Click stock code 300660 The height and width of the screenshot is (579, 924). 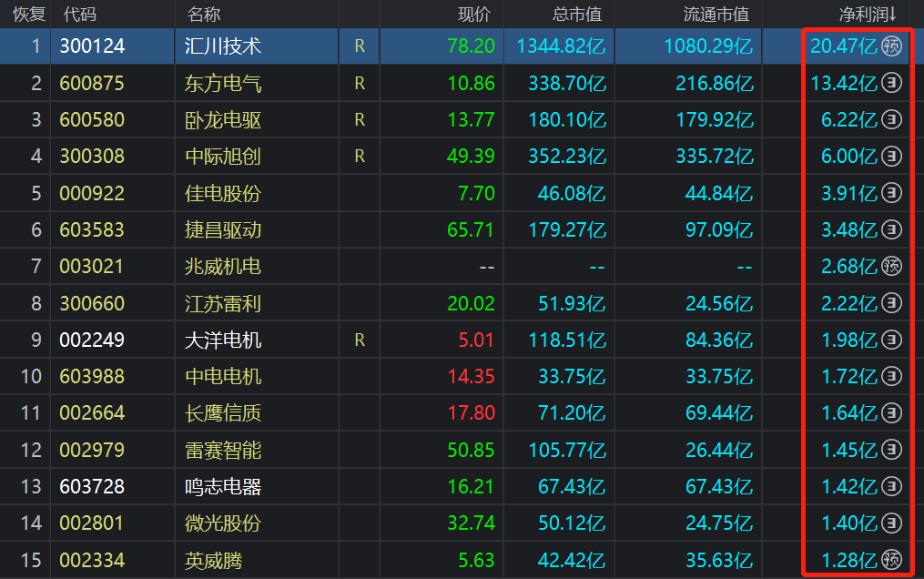pos(92,303)
